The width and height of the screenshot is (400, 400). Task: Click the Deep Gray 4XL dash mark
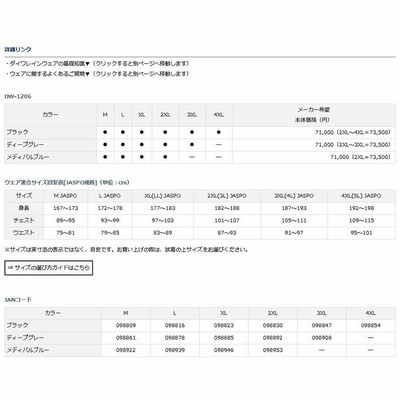pyautogui.click(x=219, y=145)
